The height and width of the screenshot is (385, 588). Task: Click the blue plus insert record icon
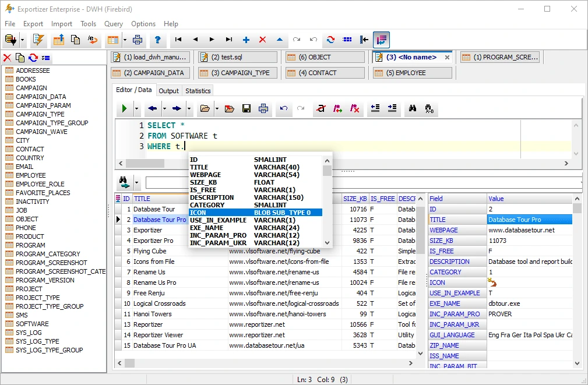246,40
